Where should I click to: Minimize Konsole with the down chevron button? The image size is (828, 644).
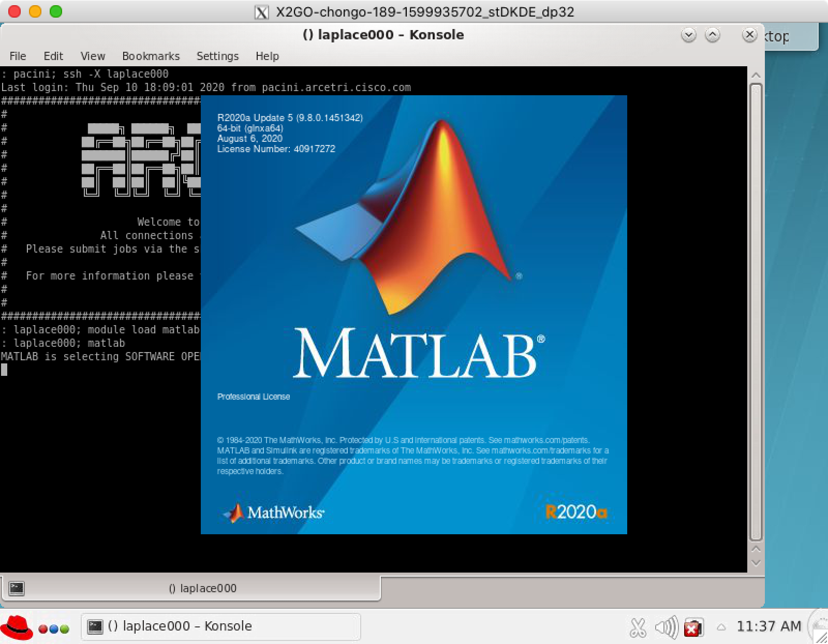click(689, 35)
